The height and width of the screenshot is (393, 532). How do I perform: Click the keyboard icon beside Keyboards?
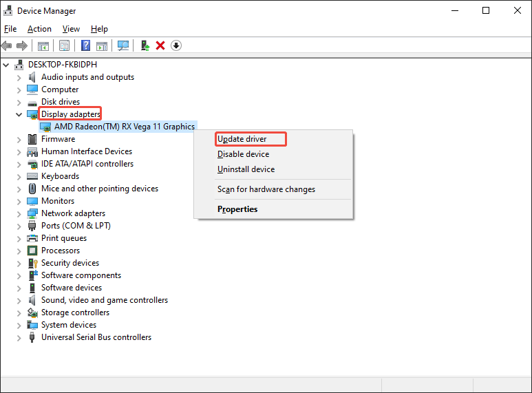point(32,176)
